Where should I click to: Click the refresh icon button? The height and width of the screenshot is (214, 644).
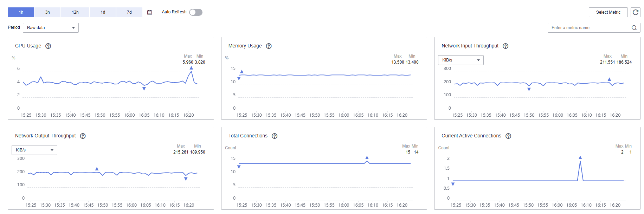click(x=635, y=12)
